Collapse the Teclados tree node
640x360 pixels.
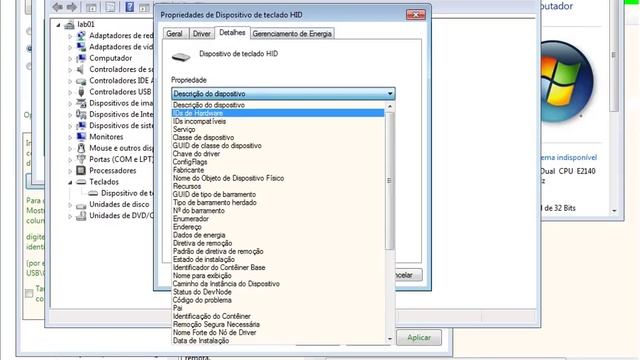[70, 182]
